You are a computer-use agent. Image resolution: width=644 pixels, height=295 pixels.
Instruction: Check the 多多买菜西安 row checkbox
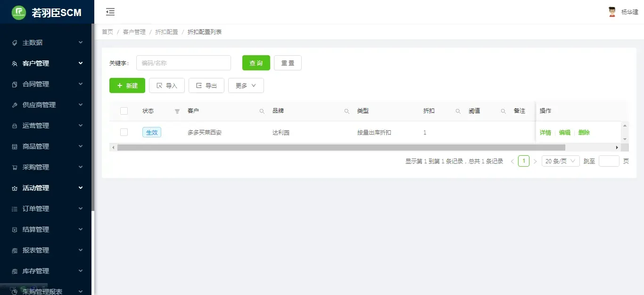tap(124, 132)
